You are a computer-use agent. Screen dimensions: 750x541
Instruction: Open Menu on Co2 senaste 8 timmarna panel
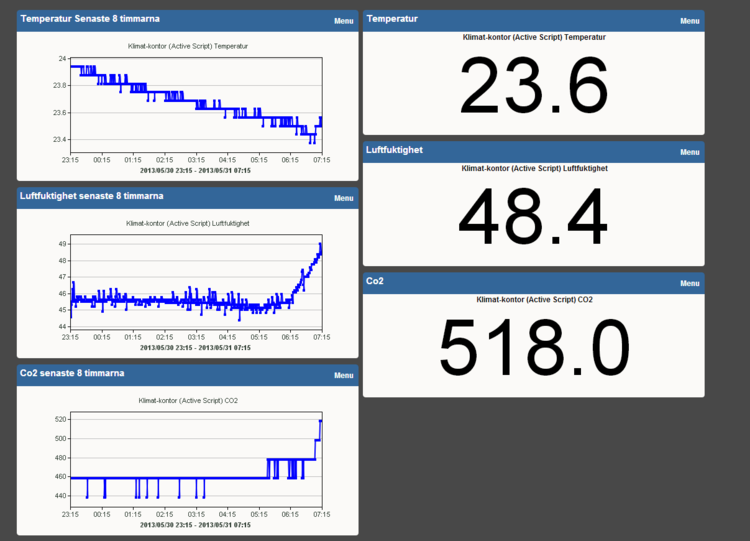(x=343, y=375)
